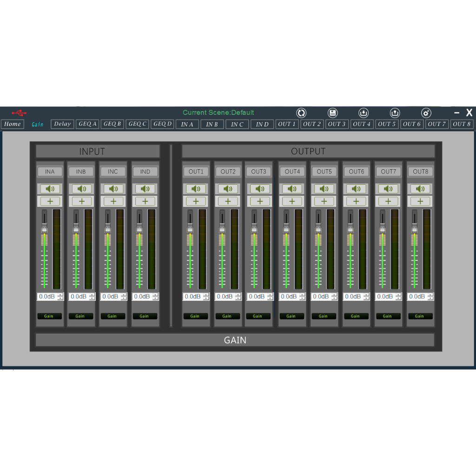This screenshot has height=476, width=476.
Task: Click the plus polarity button under INB
Action: point(82,201)
